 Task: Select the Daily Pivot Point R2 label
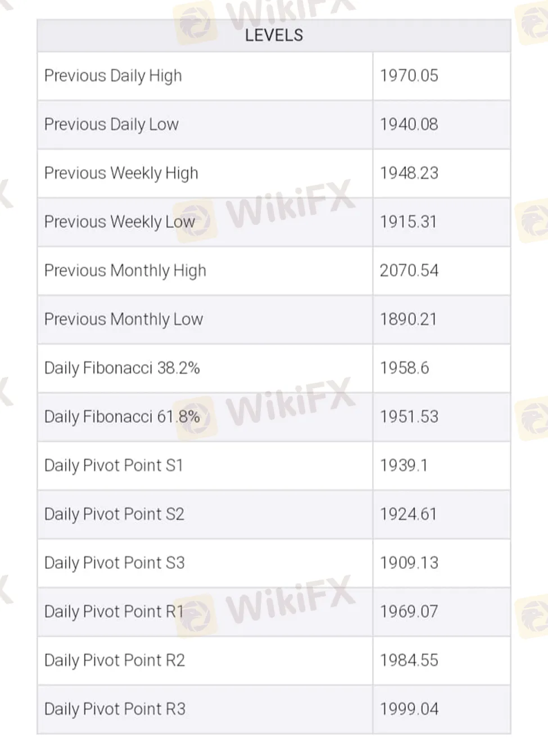(x=115, y=660)
